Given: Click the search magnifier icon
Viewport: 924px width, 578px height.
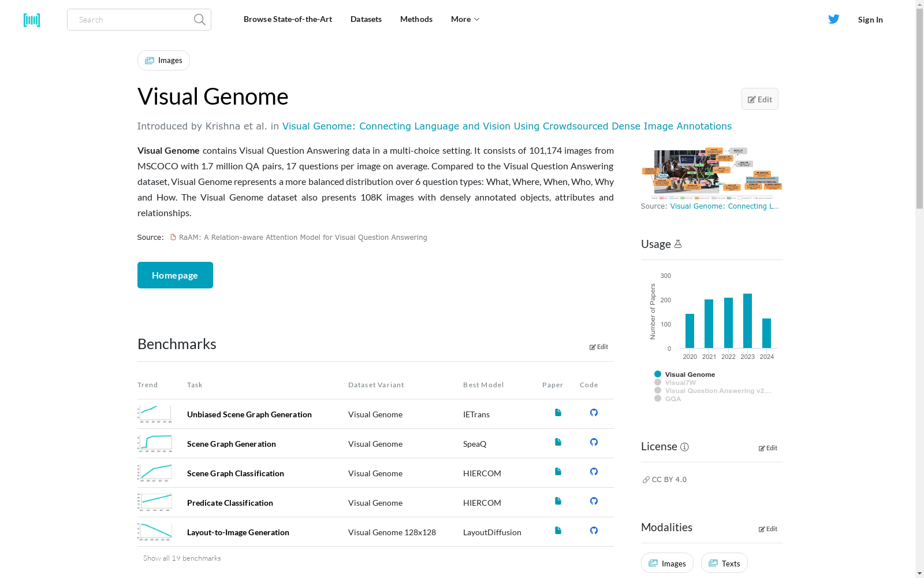Looking at the screenshot, I should [x=199, y=20].
